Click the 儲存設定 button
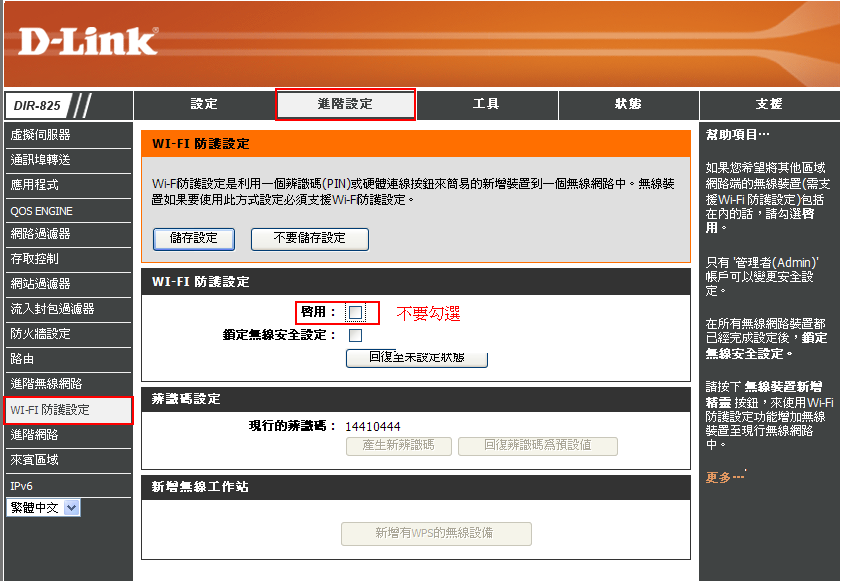841x581 pixels. coord(194,239)
